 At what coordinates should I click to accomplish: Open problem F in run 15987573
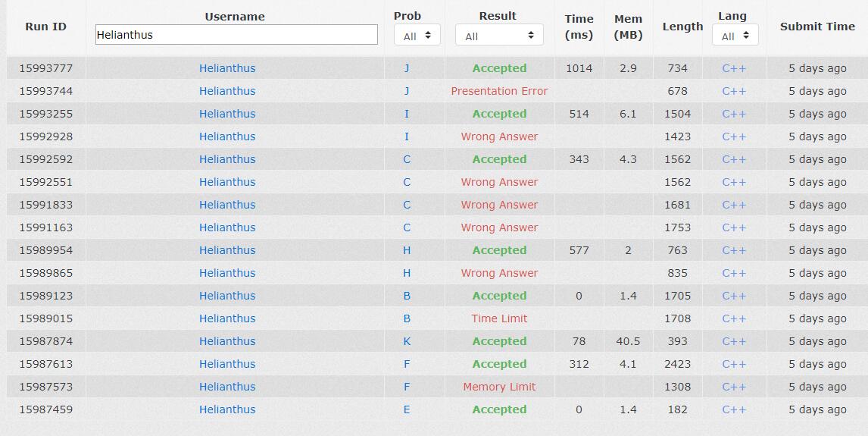pos(407,387)
